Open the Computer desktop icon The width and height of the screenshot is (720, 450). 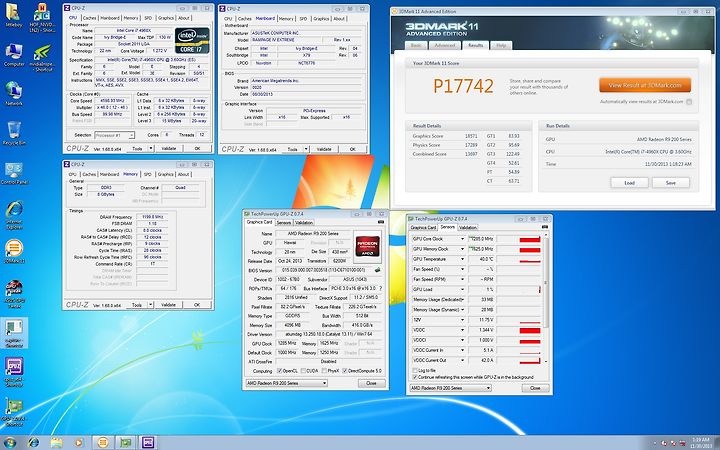pyautogui.click(x=14, y=55)
